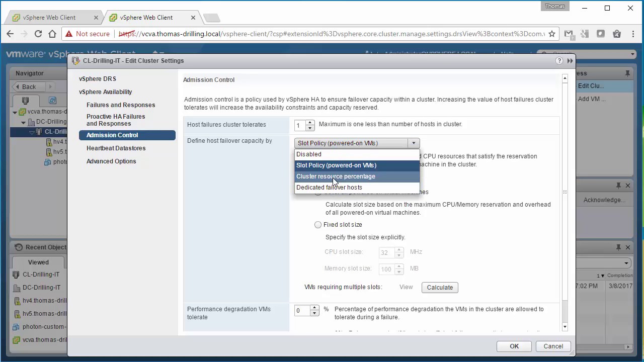Increase Performance degradation VMs tolerate percentage

tap(314, 308)
